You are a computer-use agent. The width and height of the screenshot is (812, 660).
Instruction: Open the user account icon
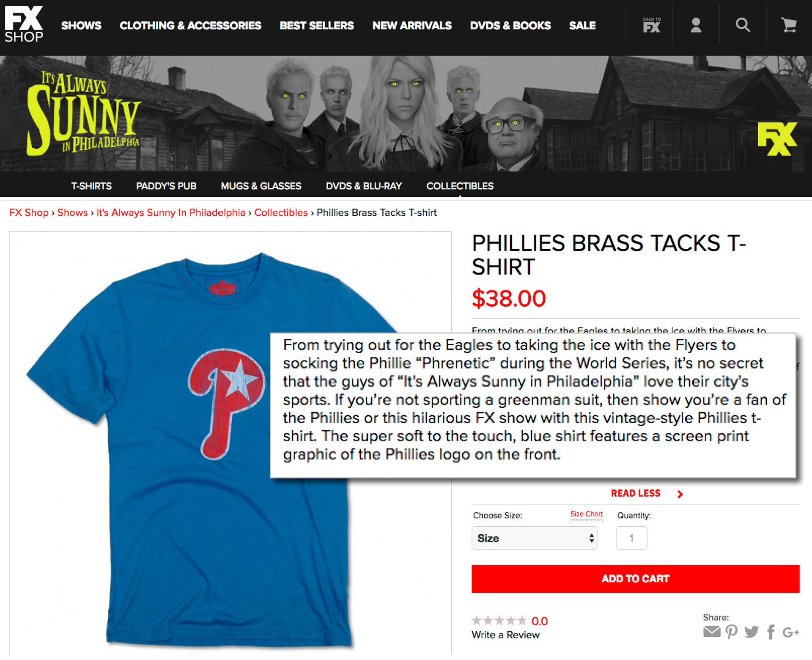[x=696, y=25]
